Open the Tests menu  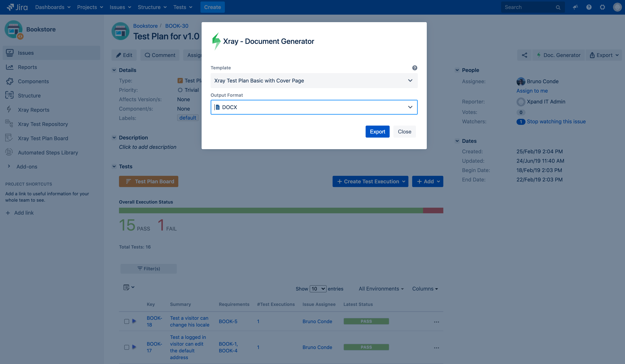(183, 7)
